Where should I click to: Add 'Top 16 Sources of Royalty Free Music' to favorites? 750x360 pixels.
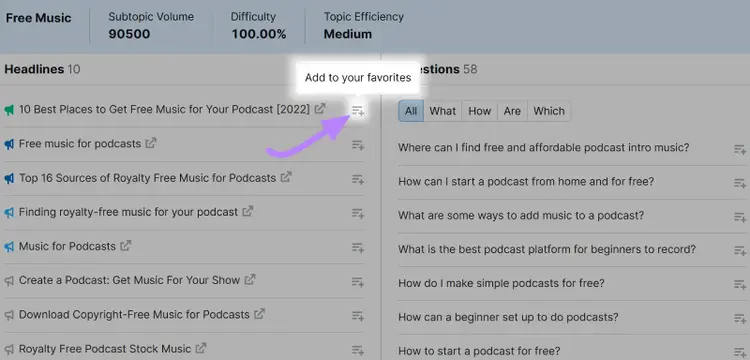tap(358, 179)
